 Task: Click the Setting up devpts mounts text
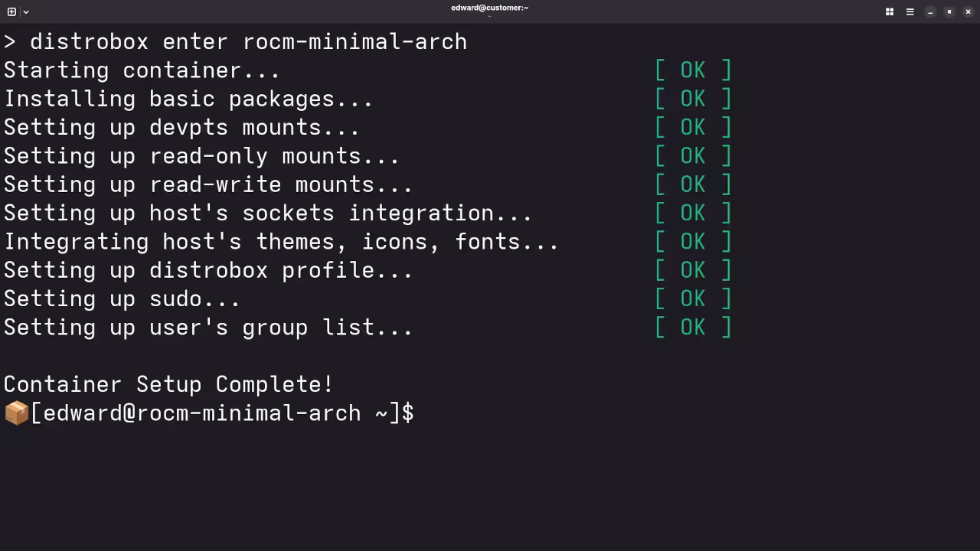[x=181, y=127]
